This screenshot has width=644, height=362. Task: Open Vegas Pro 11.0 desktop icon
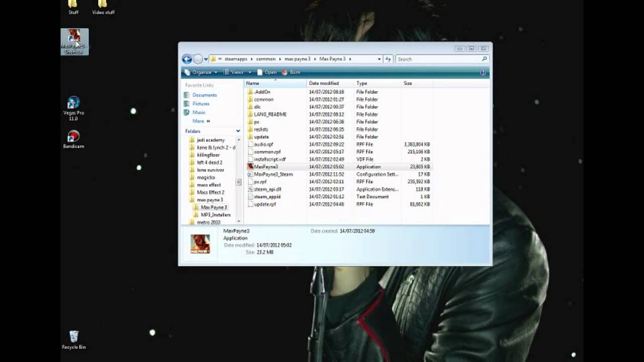73,109
